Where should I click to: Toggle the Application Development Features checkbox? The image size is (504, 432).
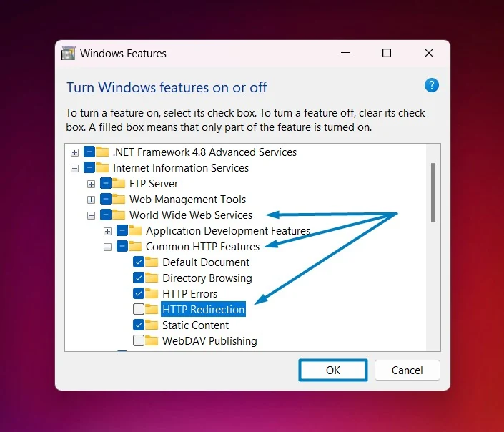tap(122, 230)
